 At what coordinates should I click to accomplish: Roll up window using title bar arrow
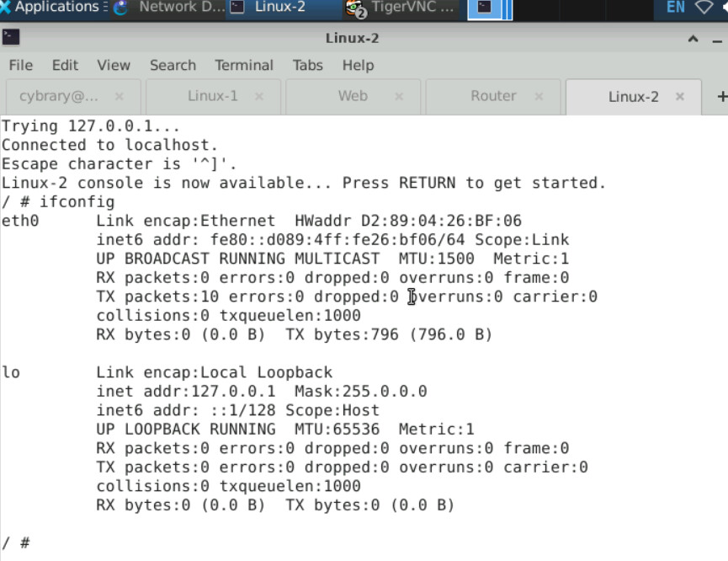[693, 38]
